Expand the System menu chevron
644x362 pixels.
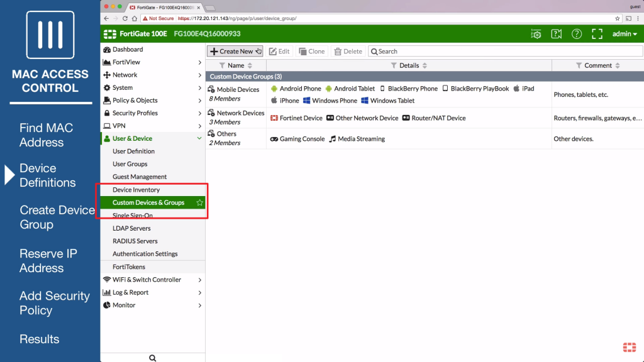point(199,88)
